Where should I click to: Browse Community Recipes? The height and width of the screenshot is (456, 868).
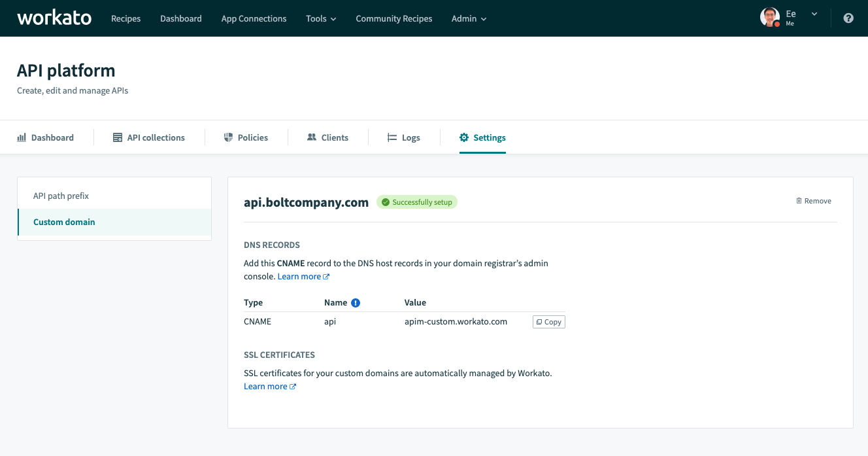[x=394, y=18]
